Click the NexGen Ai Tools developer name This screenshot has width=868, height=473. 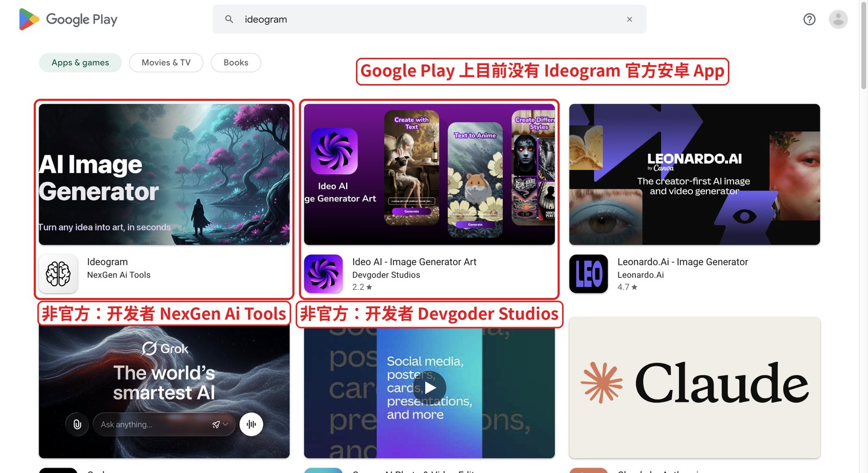[119, 275]
